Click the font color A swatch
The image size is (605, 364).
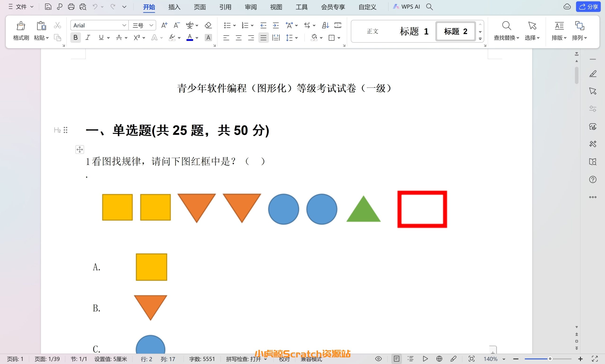tap(190, 38)
